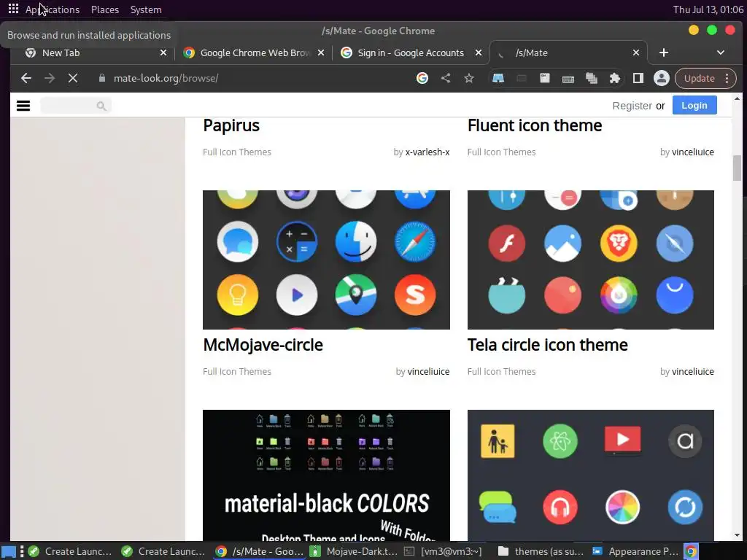Screen dimensions: 747x560
Task: Switch to second Create Launcher taskbar window
Action: (x=163, y=551)
